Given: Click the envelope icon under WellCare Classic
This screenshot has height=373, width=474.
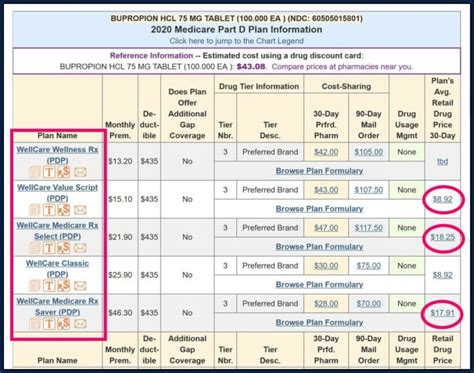Looking at the screenshot, I should [80, 286].
